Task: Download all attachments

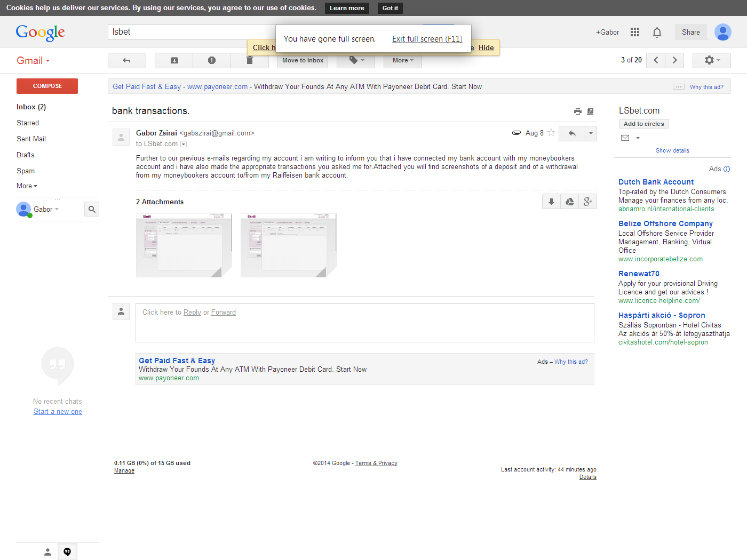Action: click(551, 201)
